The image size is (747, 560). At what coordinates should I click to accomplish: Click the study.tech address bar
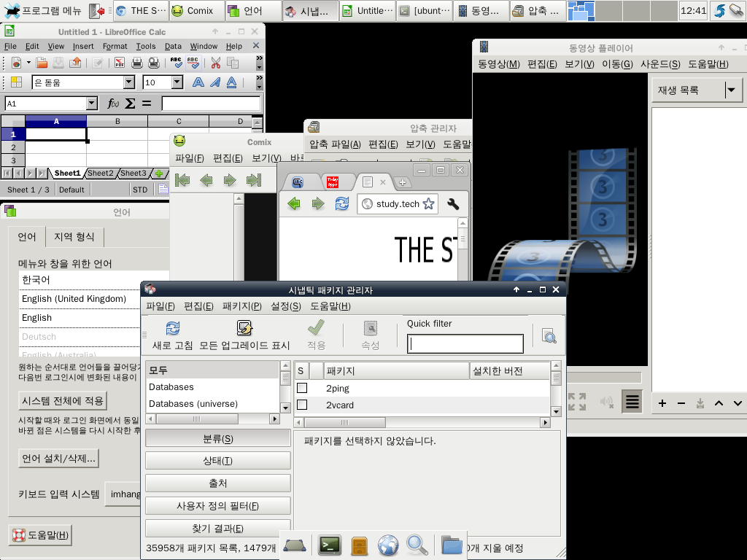398,204
